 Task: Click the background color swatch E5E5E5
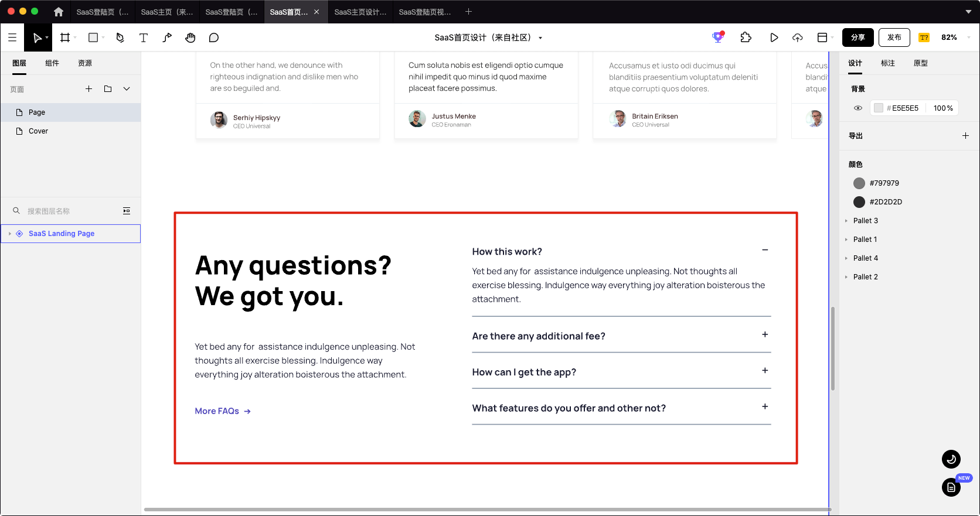[879, 108]
